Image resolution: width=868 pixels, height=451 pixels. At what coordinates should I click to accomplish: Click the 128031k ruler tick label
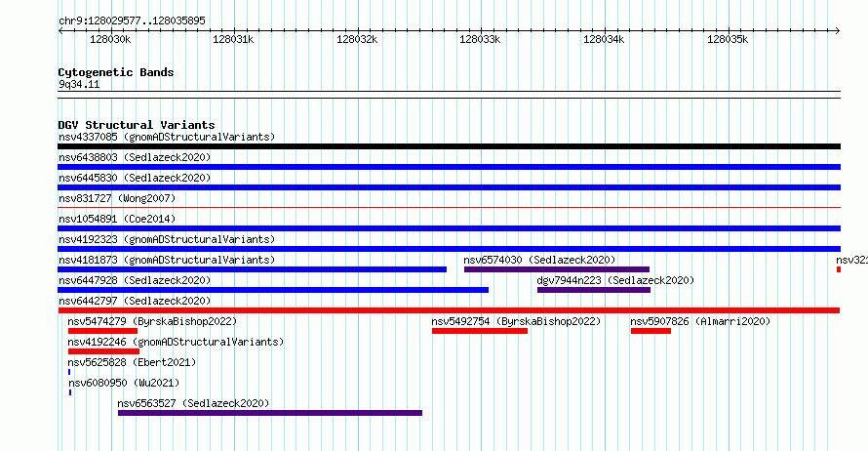point(233,39)
